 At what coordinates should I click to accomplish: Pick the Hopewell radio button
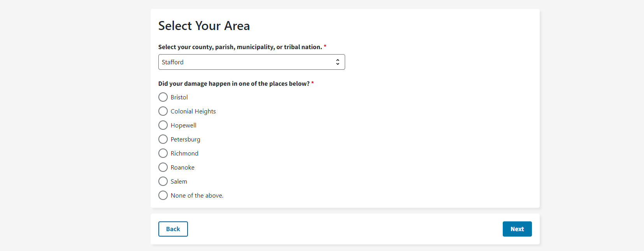tap(163, 125)
